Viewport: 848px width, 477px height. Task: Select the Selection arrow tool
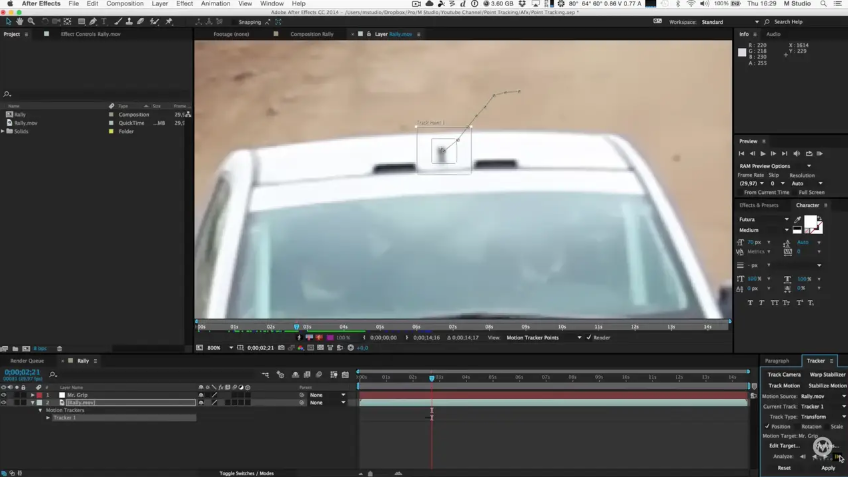coord(8,22)
